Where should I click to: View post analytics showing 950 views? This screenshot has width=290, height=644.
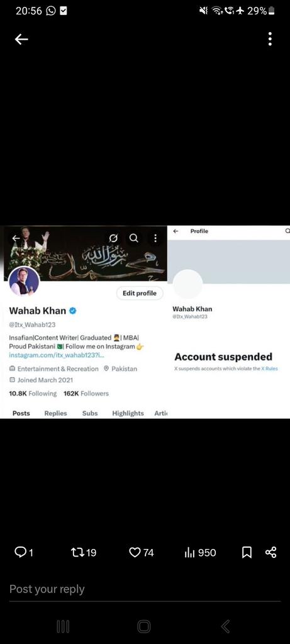click(200, 552)
